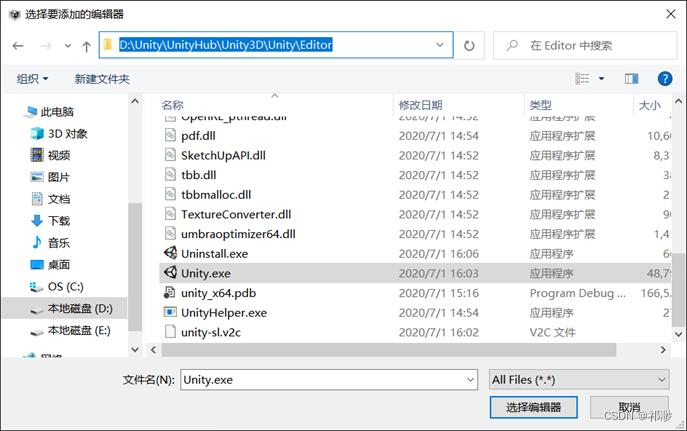Close the editor selection dialog

(671, 14)
